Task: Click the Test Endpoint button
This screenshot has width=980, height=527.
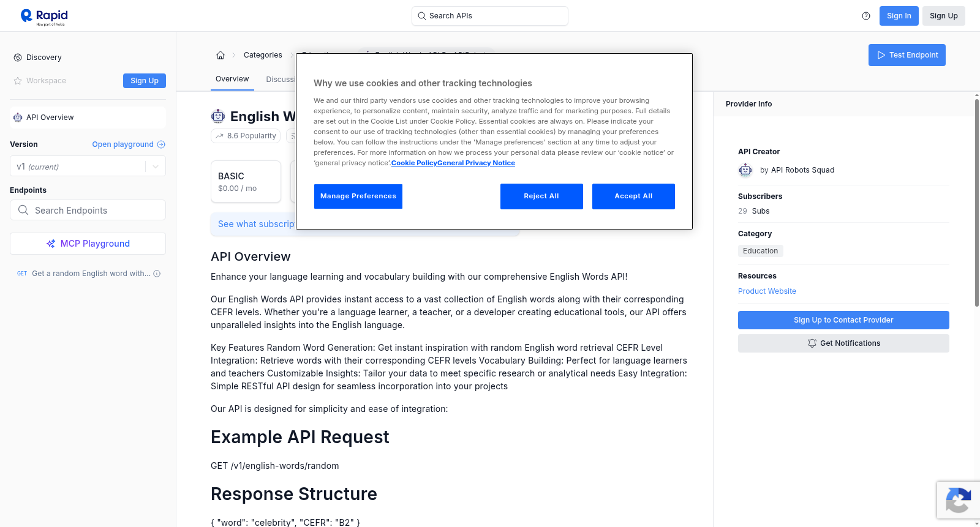Action: click(x=907, y=55)
